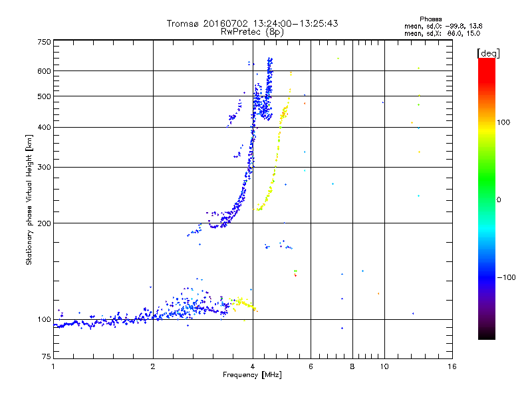This screenshot has height=399, width=532.
Task: Click the 'mean, sd,X: 86.0, 15.0' line
Action: pyautogui.click(x=442, y=33)
